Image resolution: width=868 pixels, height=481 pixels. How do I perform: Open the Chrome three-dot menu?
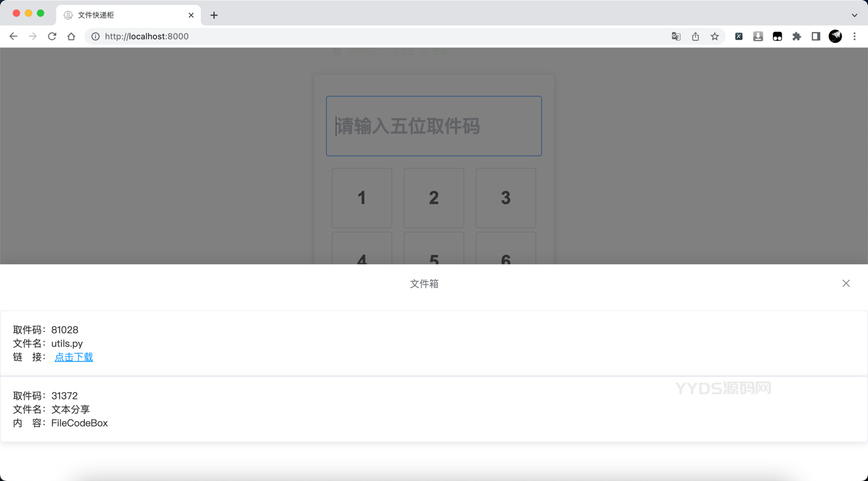coord(855,36)
